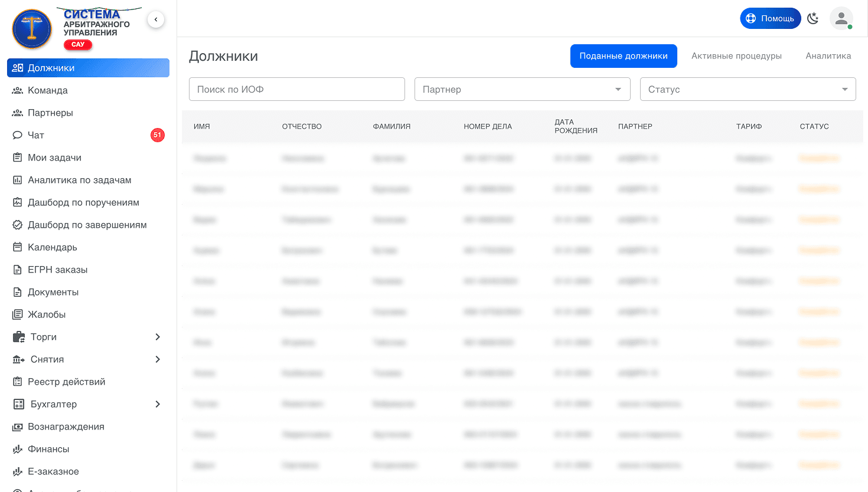Switch to Активные процедуры tab
This screenshot has height=492, width=868.
pyautogui.click(x=736, y=56)
